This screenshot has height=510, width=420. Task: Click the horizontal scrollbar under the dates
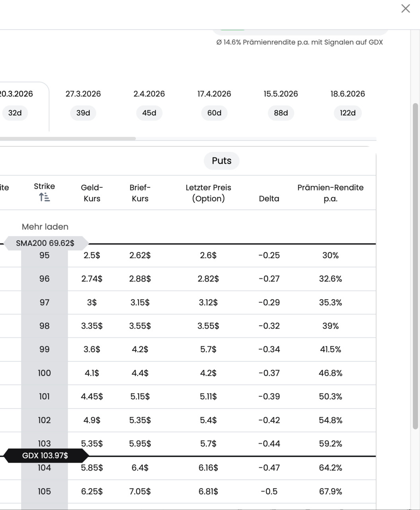point(68,139)
